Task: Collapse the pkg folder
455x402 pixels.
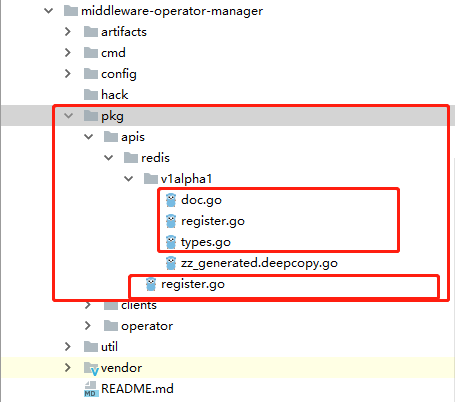Action: click(68, 116)
